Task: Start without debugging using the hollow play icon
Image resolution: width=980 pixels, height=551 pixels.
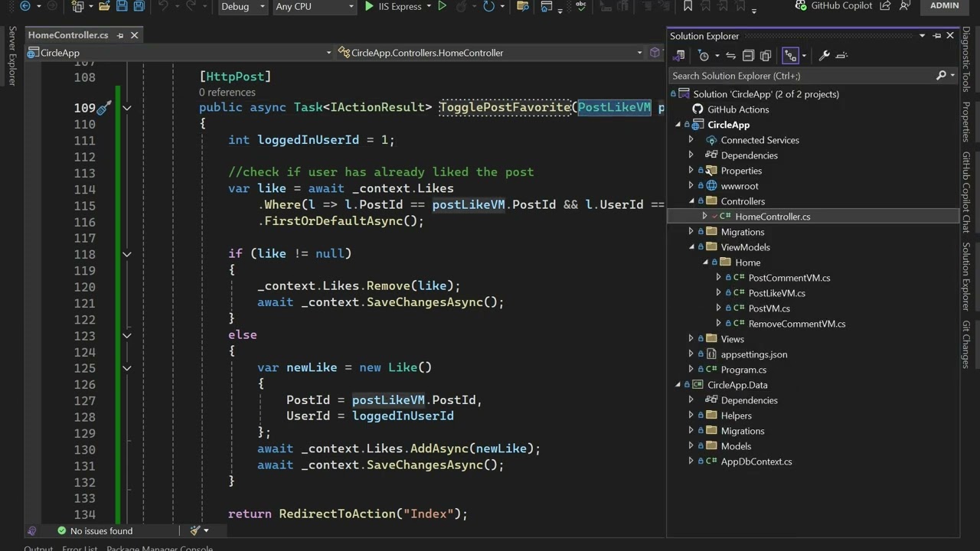Action: 442,6
